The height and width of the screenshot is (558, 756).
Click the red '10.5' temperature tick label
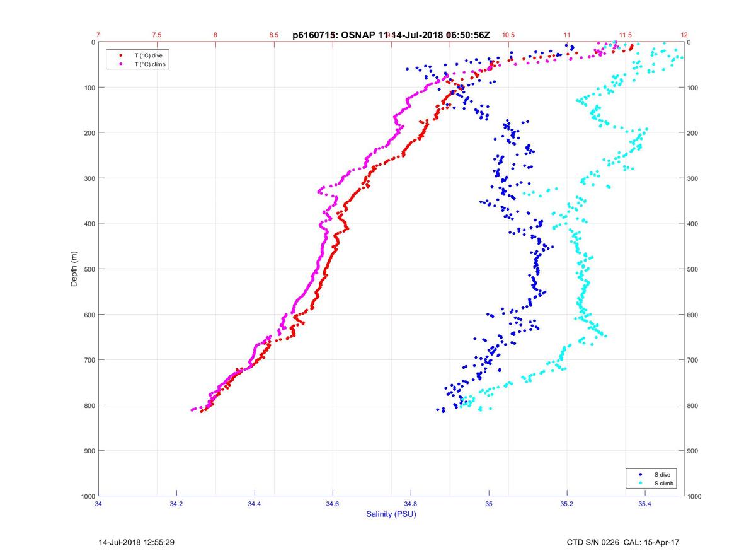tap(508, 35)
